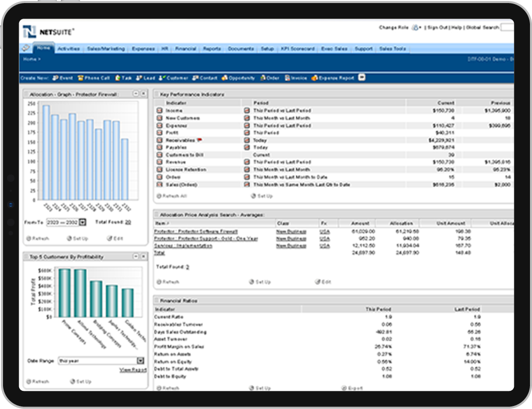Sort by the Item column header

pyautogui.click(x=162, y=223)
